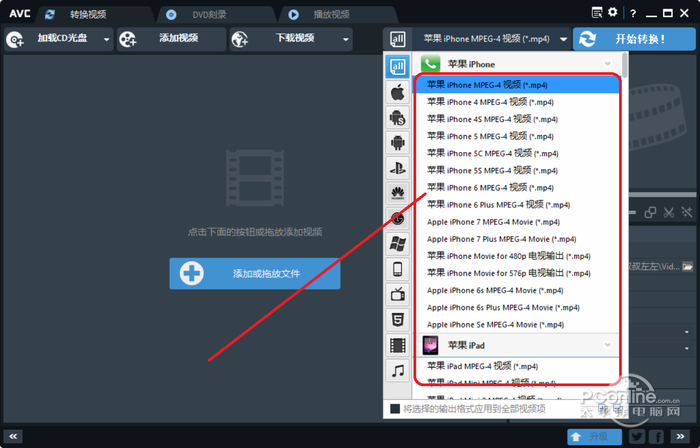This screenshot has width=700, height=448.
Task: Switch to the 播放视频 tab
Action: coord(337,14)
